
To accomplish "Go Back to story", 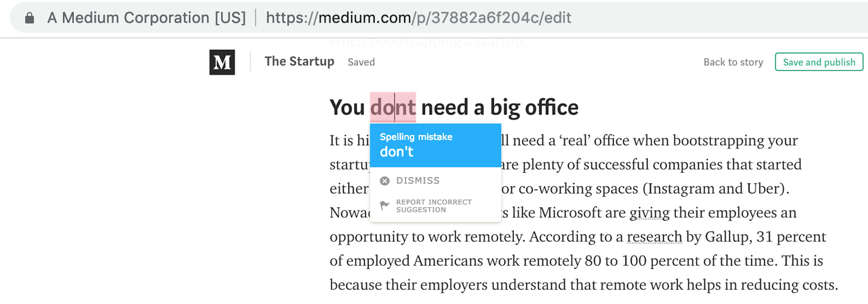I will pos(733,62).
